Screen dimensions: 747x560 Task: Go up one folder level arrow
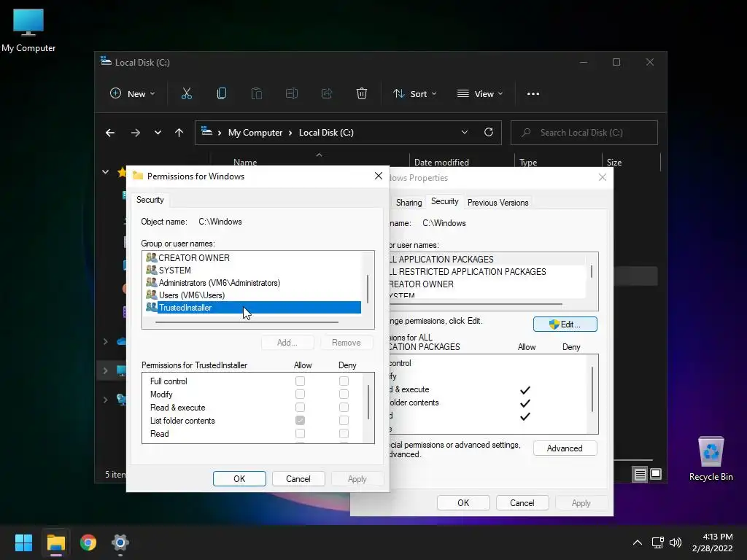[x=179, y=133]
